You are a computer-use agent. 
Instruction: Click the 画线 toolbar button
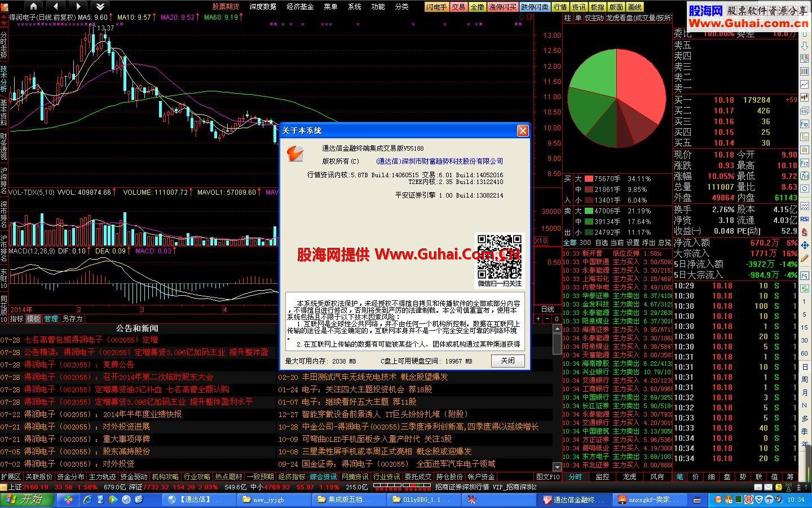point(635,7)
